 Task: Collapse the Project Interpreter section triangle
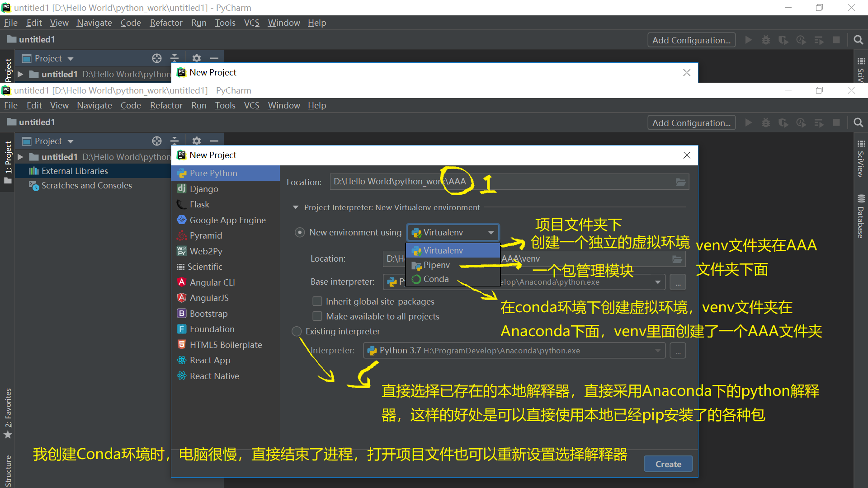pos(296,207)
